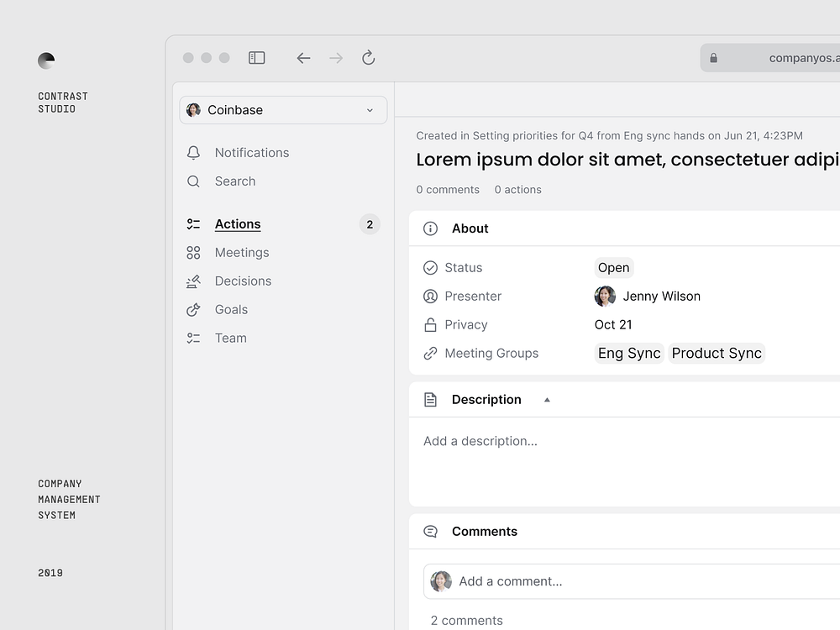The width and height of the screenshot is (840, 630).
Task: Click the Search magnifier icon
Action: [x=193, y=181]
